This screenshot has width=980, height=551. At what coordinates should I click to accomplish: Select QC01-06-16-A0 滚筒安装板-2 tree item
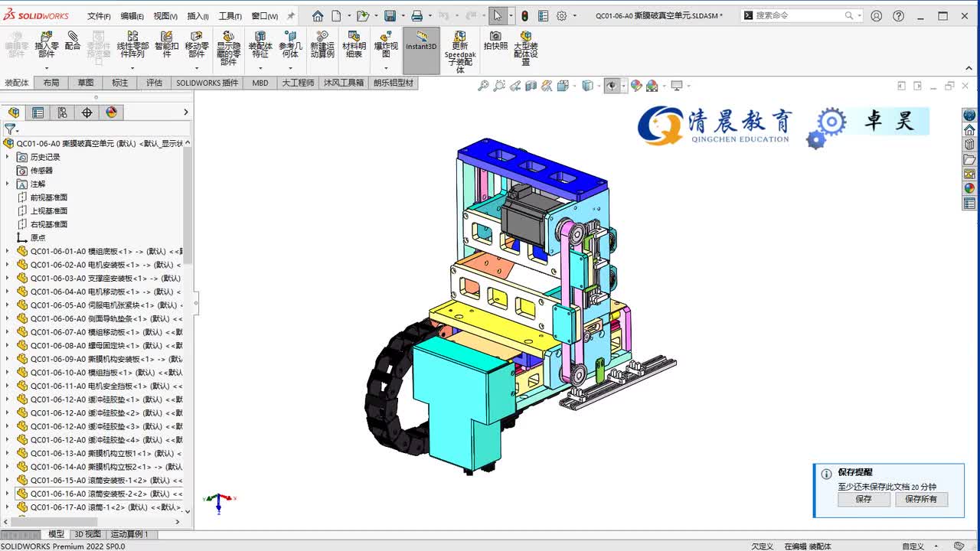click(100, 494)
